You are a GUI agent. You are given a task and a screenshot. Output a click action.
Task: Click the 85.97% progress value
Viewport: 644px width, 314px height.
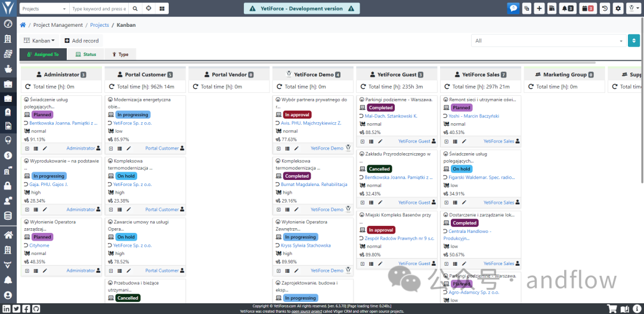pos(123,139)
